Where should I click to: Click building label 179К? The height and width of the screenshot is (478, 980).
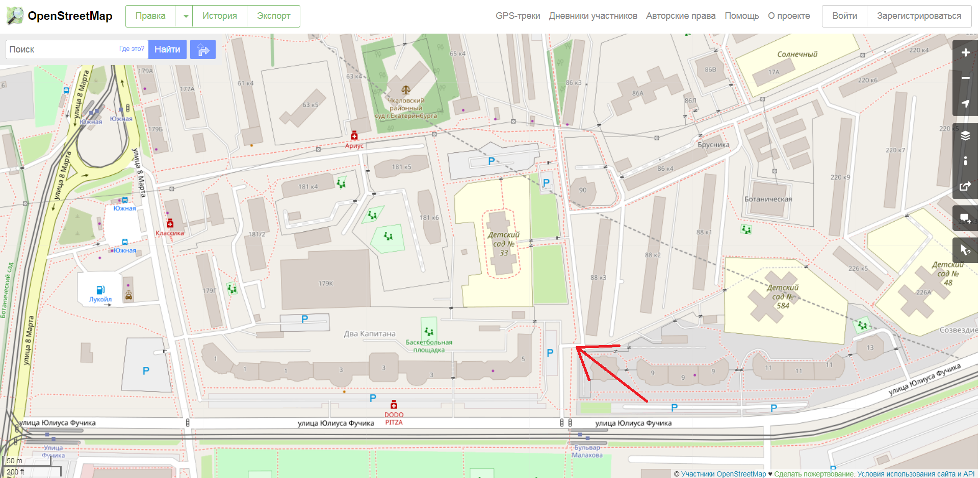tap(326, 283)
